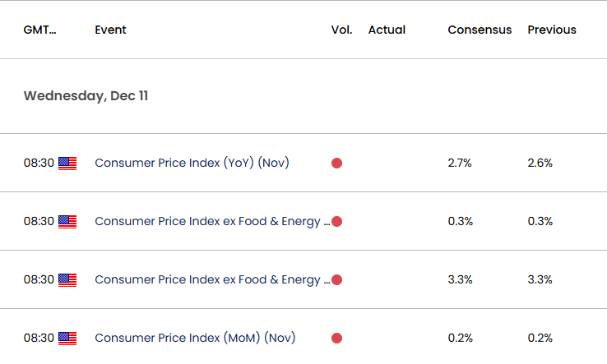Click the 2.7% consensus value
Screen dimensions: 607x364
pyautogui.click(x=460, y=163)
